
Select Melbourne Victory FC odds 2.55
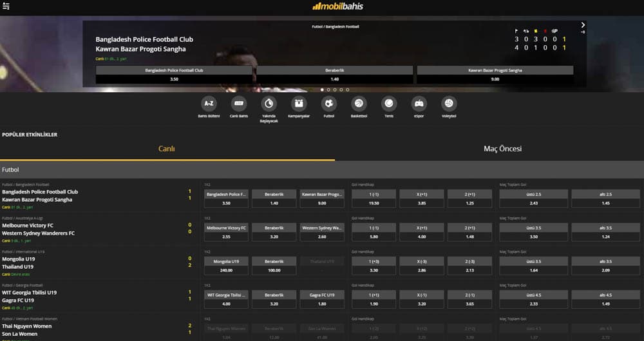[x=226, y=233]
